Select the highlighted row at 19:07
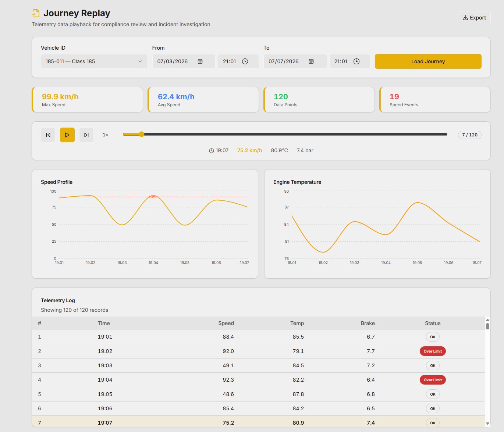This screenshot has width=504, height=432. click(258, 422)
